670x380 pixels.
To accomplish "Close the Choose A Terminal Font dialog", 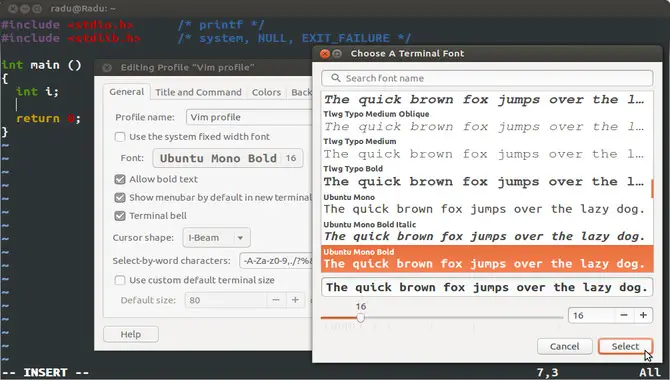I will pyautogui.click(x=325, y=53).
